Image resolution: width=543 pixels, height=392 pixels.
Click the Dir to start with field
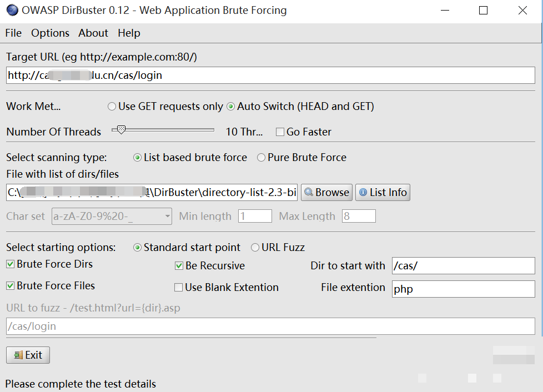point(464,265)
